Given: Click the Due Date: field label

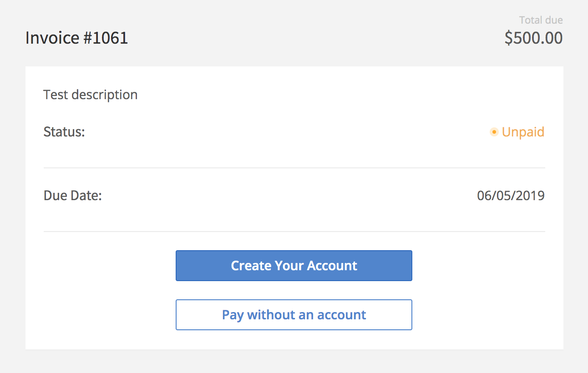Looking at the screenshot, I should click(72, 196).
